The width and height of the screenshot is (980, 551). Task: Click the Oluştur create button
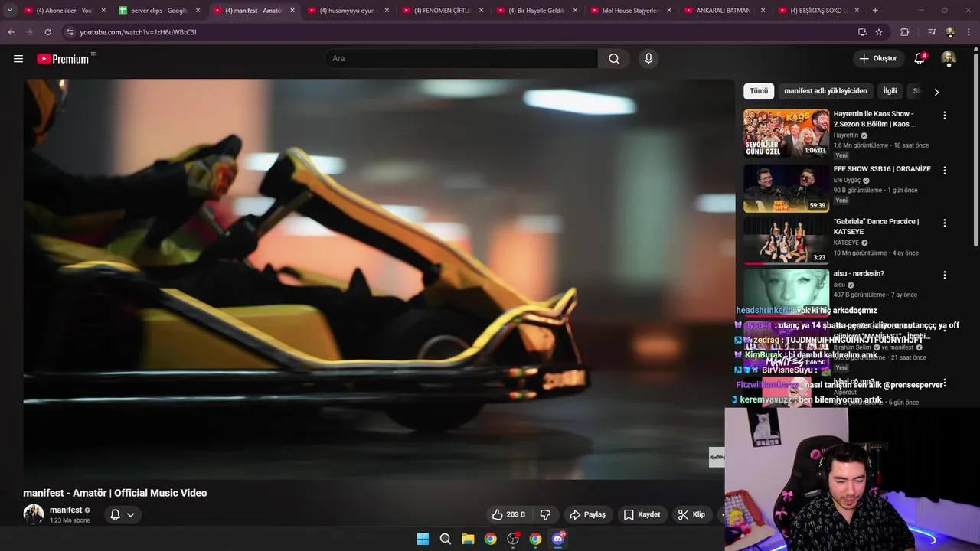(877, 59)
